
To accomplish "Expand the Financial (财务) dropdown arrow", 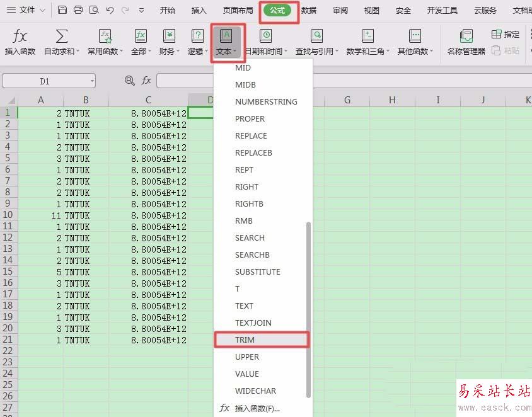I will [x=178, y=52].
